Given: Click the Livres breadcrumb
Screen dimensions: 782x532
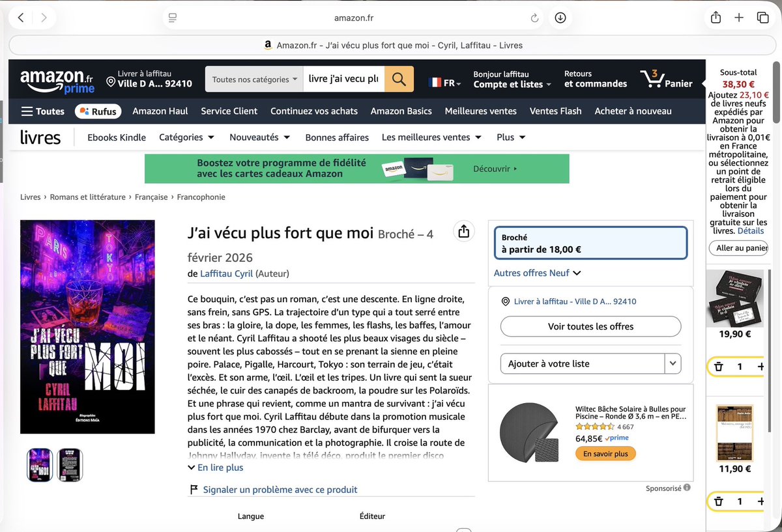Looking at the screenshot, I should coord(30,197).
